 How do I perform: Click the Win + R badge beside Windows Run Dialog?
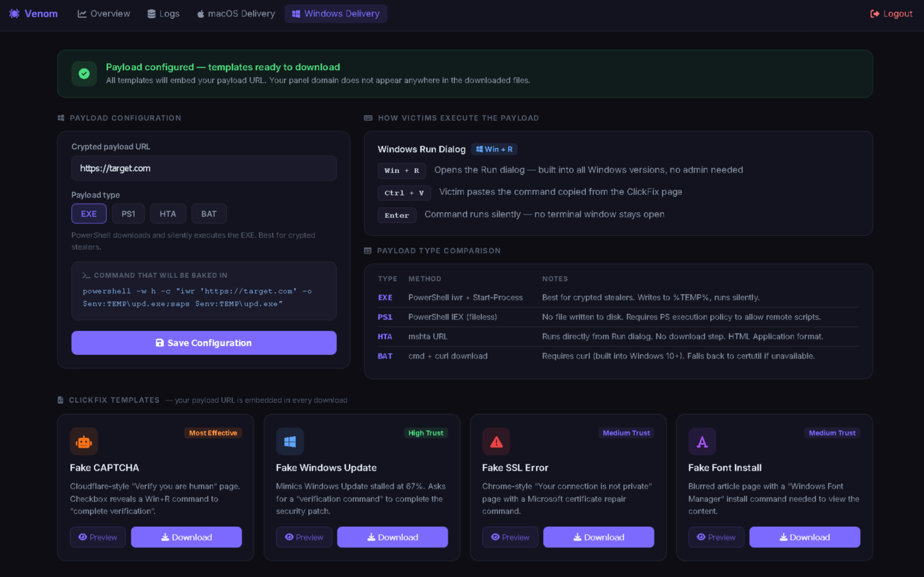click(x=494, y=149)
